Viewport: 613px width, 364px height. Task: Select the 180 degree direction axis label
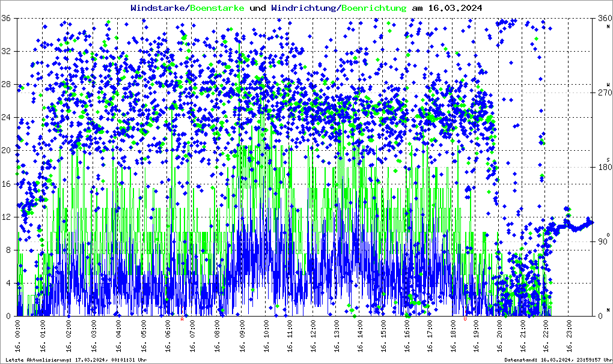click(605, 167)
